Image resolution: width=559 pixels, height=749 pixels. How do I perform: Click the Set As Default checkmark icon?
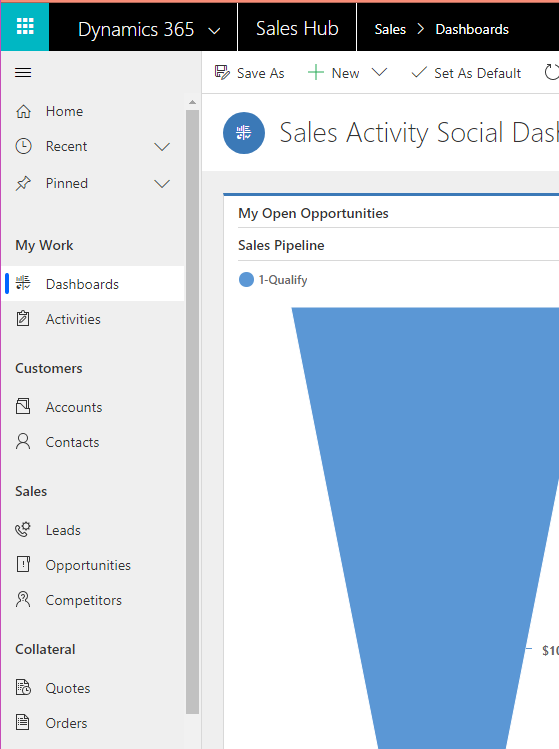[419, 73]
